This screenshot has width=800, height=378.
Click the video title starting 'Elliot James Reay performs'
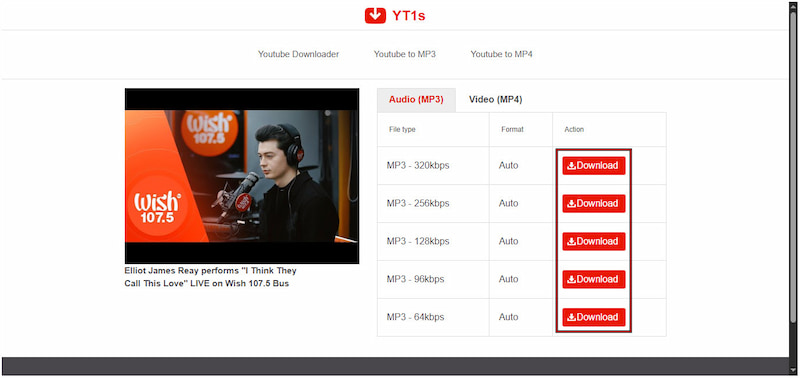210,277
